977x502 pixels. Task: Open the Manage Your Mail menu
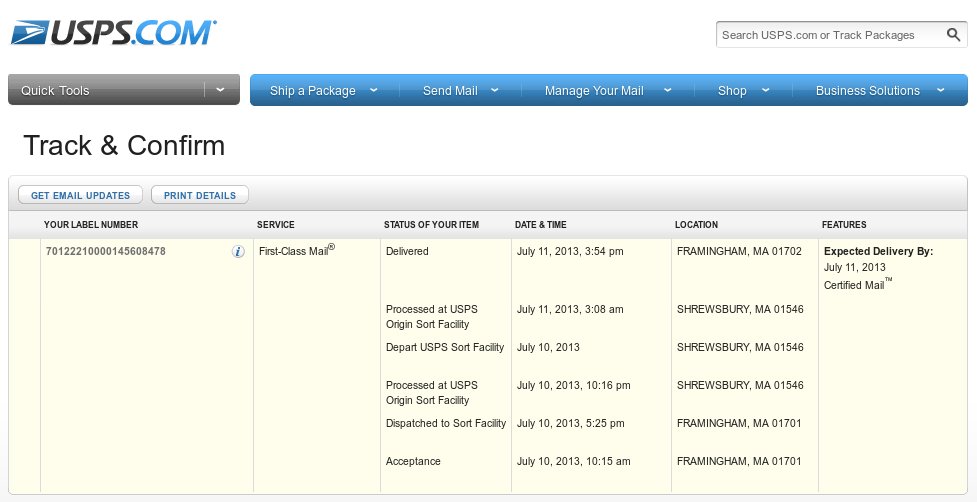tap(594, 90)
